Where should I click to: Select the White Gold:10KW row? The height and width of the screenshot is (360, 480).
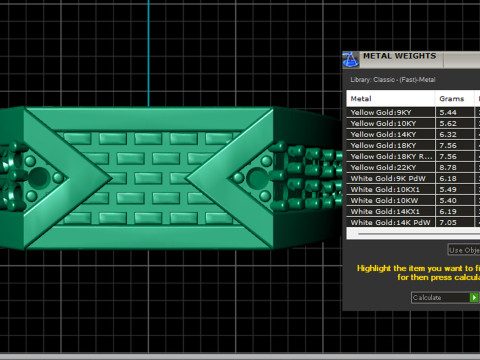tap(413, 200)
